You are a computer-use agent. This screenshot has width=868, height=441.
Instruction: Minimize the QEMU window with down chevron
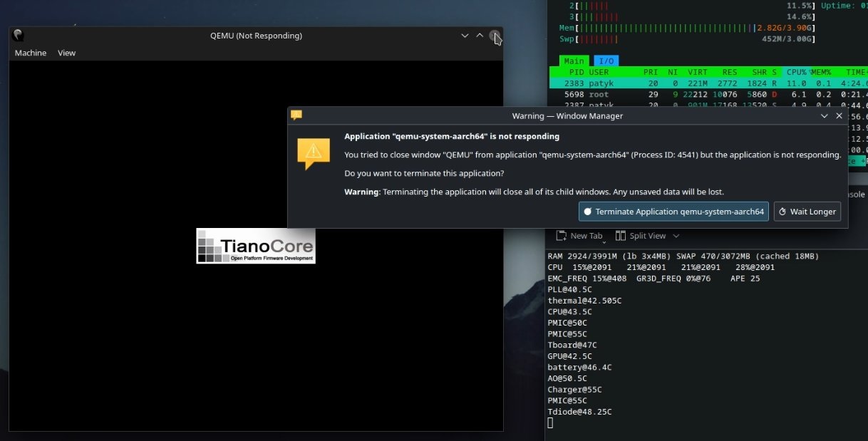465,36
